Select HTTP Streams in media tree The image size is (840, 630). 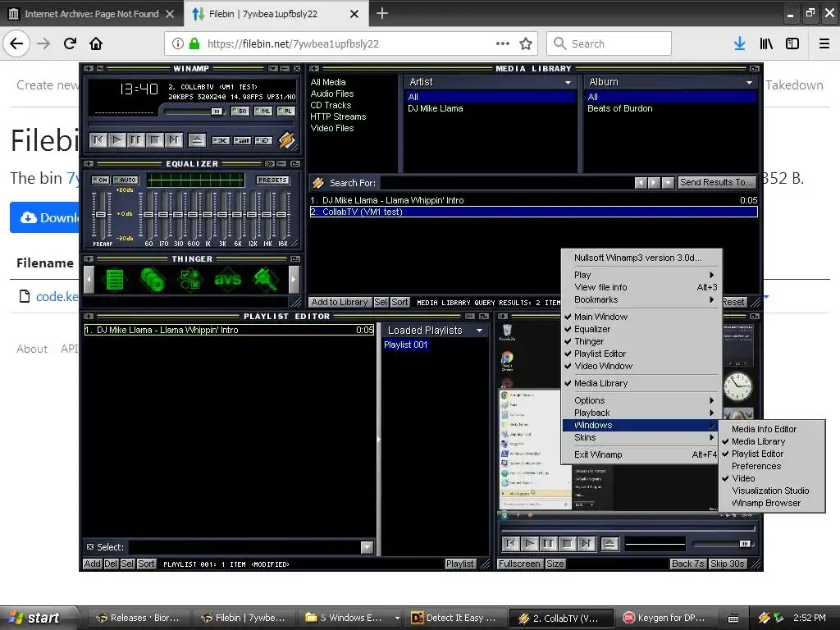click(338, 116)
